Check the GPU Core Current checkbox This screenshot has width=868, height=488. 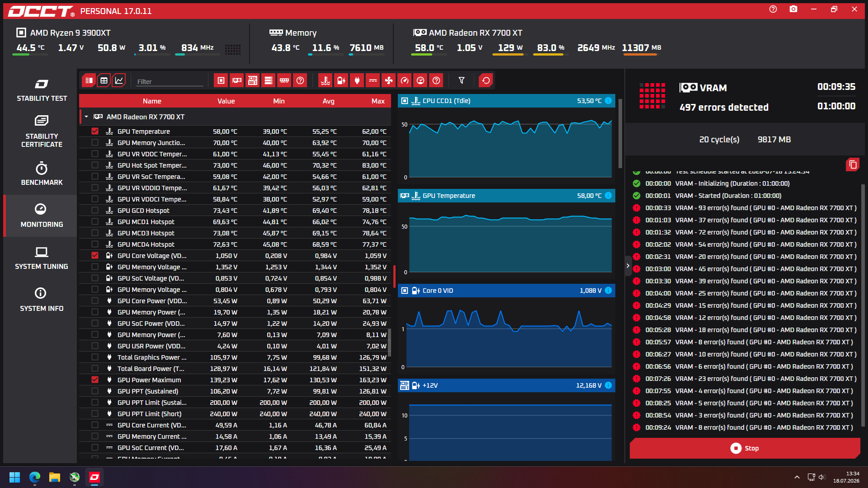95,425
